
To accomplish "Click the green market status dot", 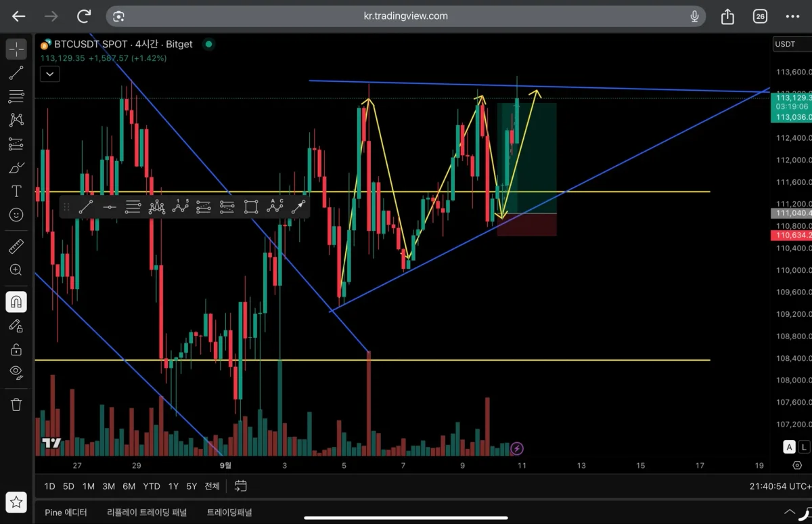I will pyautogui.click(x=208, y=44).
